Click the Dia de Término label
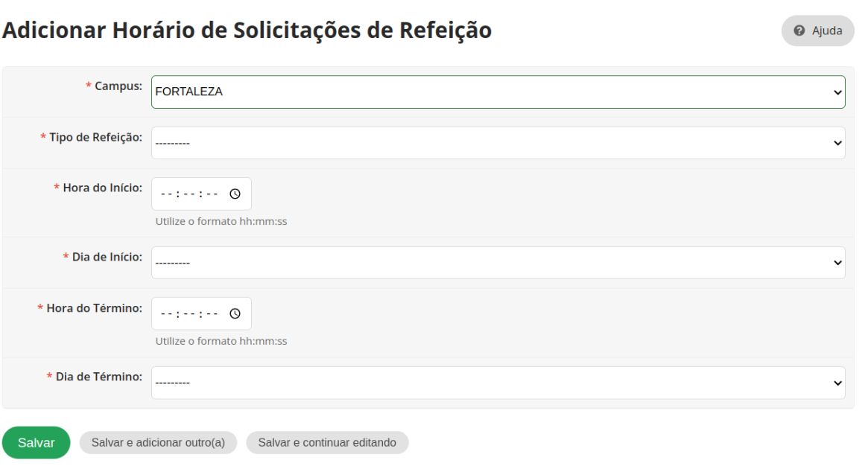This screenshot has height=466, width=868. click(98, 377)
